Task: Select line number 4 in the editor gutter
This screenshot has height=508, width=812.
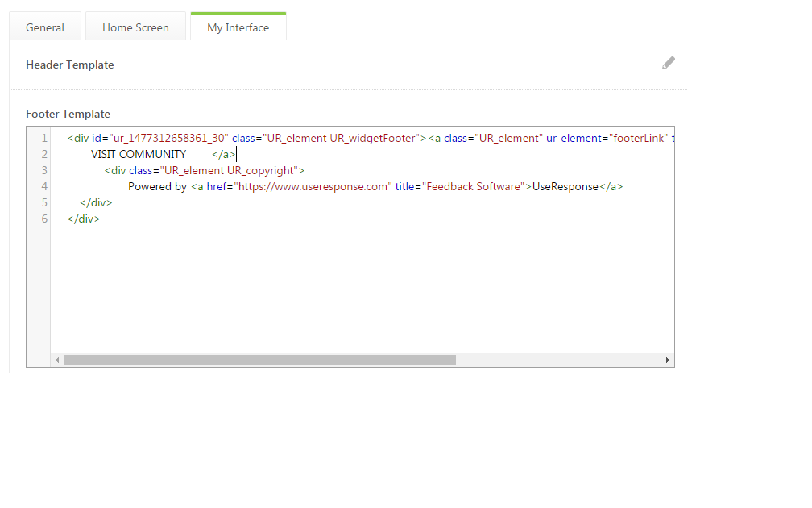Action: pyautogui.click(x=44, y=186)
